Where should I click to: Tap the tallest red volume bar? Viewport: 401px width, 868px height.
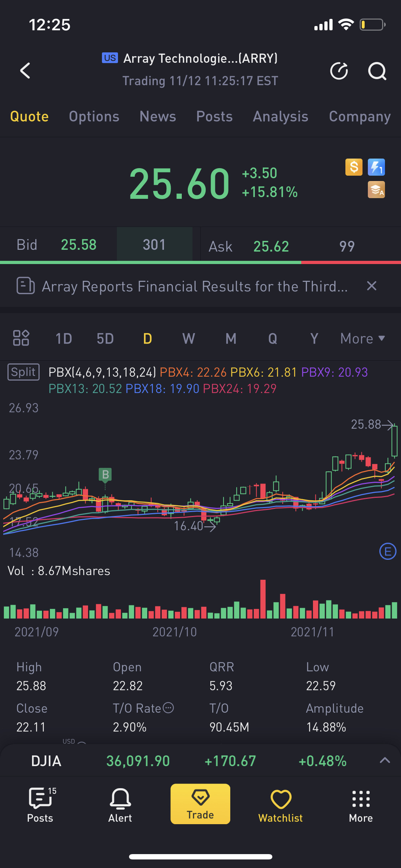point(263,599)
